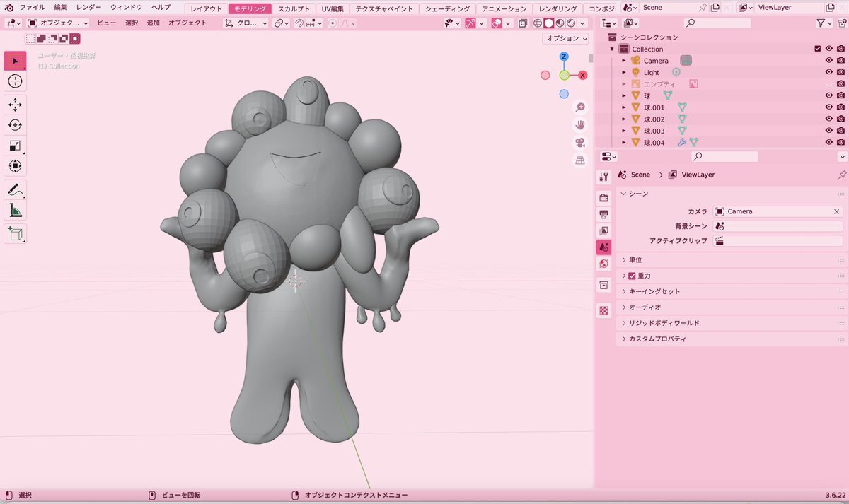The width and height of the screenshot is (849, 504).
Task: Open the View Layer properties tab
Action: [x=604, y=230]
